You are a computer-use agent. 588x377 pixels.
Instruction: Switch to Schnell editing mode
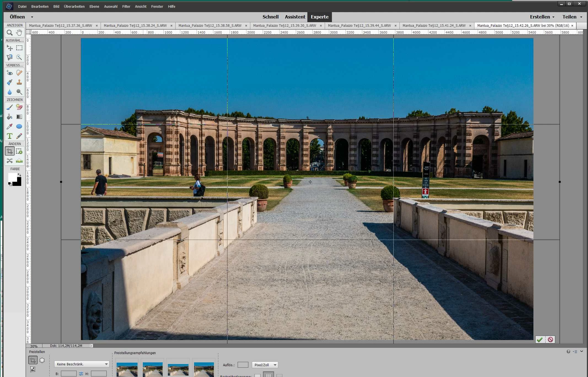[270, 17]
